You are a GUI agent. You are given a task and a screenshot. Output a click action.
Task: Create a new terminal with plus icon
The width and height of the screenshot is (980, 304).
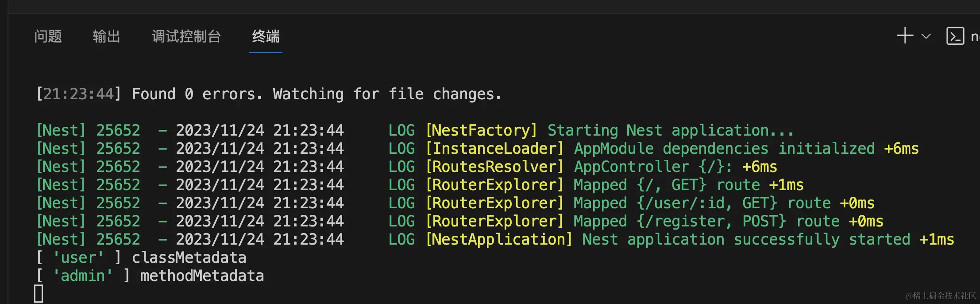pyautogui.click(x=905, y=35)
